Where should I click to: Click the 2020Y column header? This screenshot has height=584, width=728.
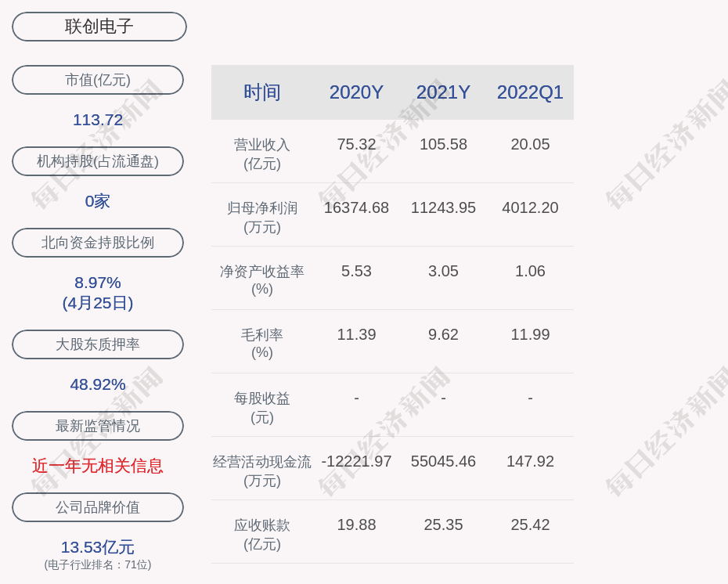357,92
